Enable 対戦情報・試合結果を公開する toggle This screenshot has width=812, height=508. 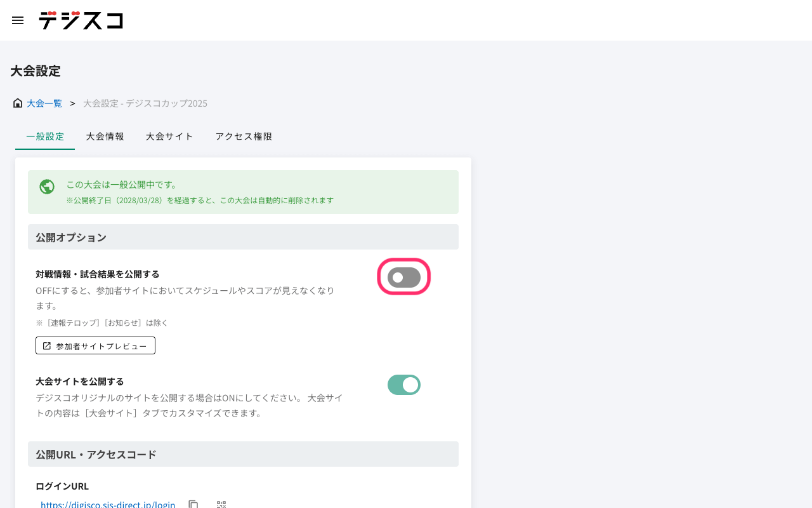(404, 277)
